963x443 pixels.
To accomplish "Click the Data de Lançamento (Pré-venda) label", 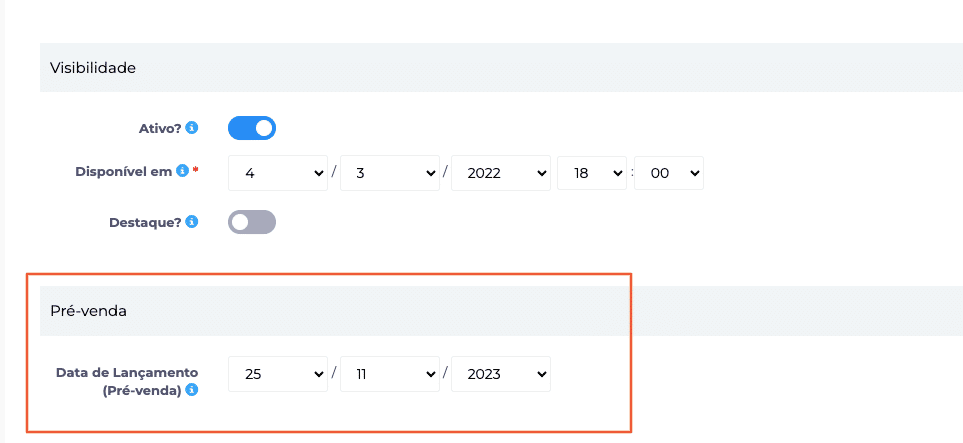I will [x=128, y=373].
